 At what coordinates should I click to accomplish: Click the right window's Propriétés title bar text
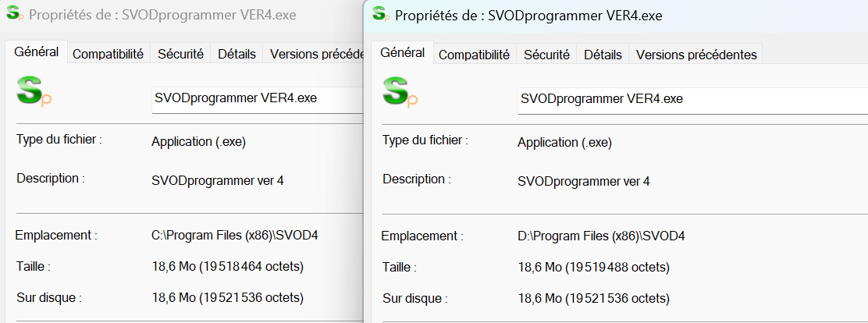[530, 15]
